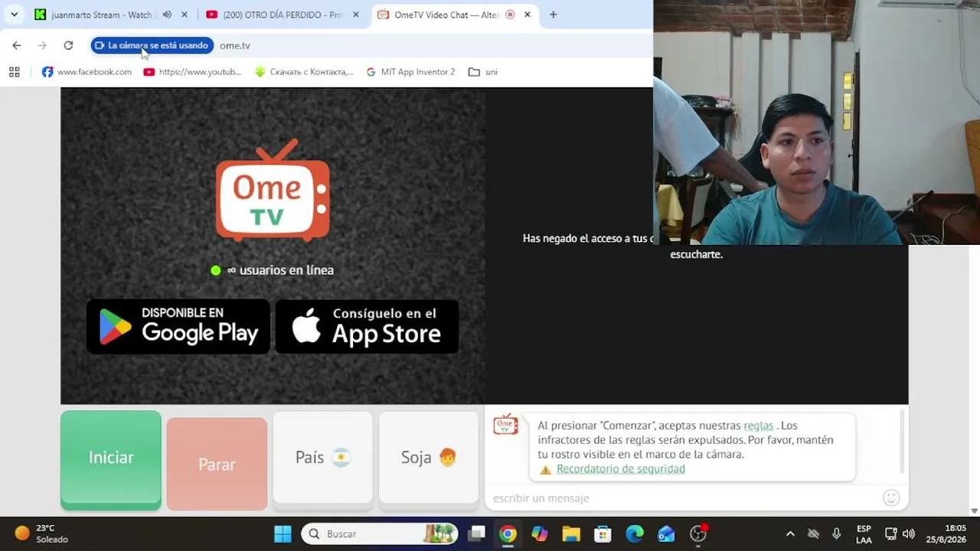Open the volume control in the tray
Image resolution: width=980 pixels, height=551 pixels.
pyautogui.click(x=909, y=534)
